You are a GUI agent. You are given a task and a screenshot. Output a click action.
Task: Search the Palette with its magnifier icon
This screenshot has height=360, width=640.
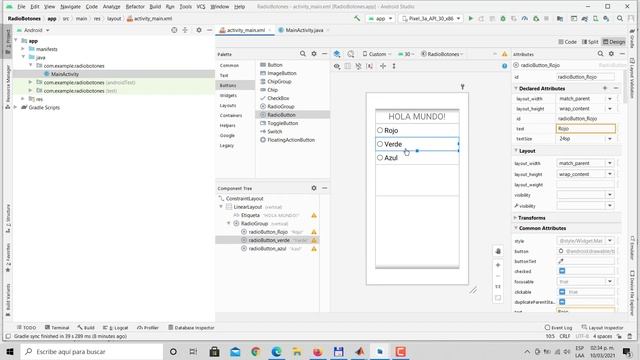[x=303, y=53]
